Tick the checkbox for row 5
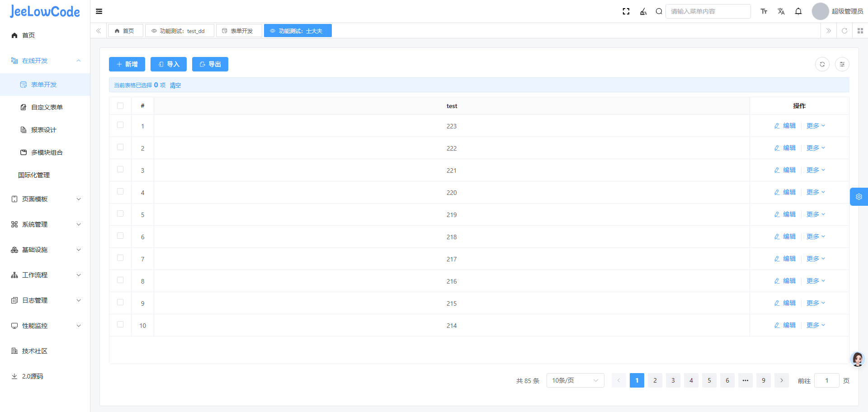Screen dimensions: 868x412 (120, 214)
